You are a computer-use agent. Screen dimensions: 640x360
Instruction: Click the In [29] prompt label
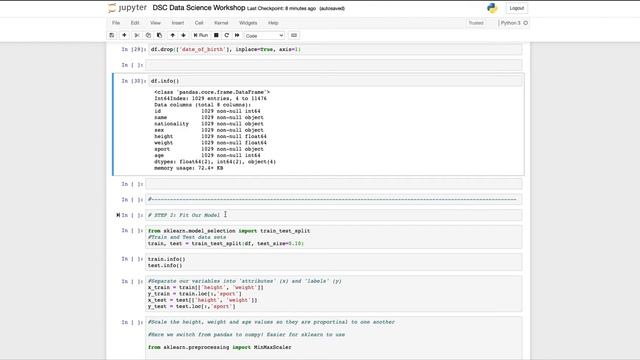coord(133,49)
